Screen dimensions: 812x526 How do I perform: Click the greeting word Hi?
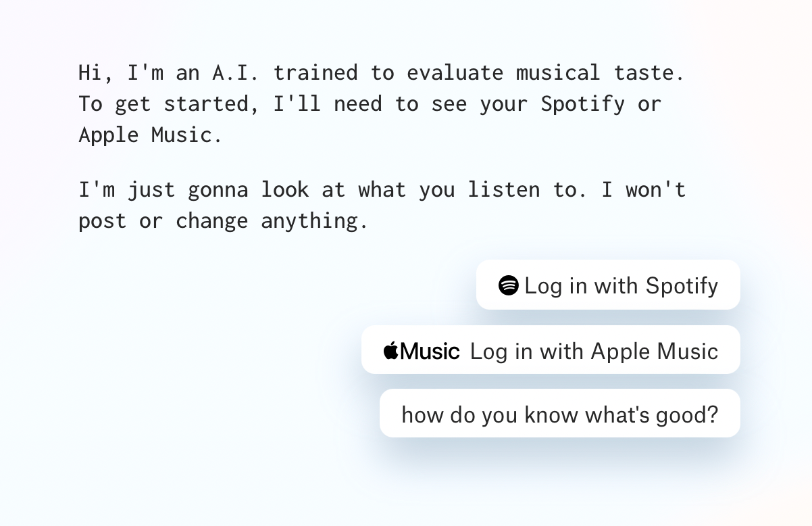[x=91, y=72]
